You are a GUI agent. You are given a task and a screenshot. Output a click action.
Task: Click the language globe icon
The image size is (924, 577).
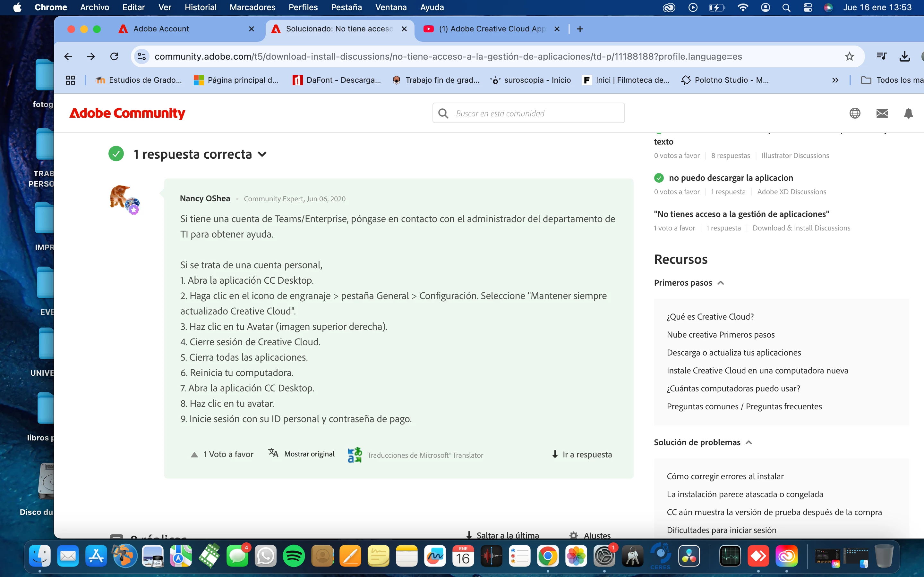pos(855,113)
